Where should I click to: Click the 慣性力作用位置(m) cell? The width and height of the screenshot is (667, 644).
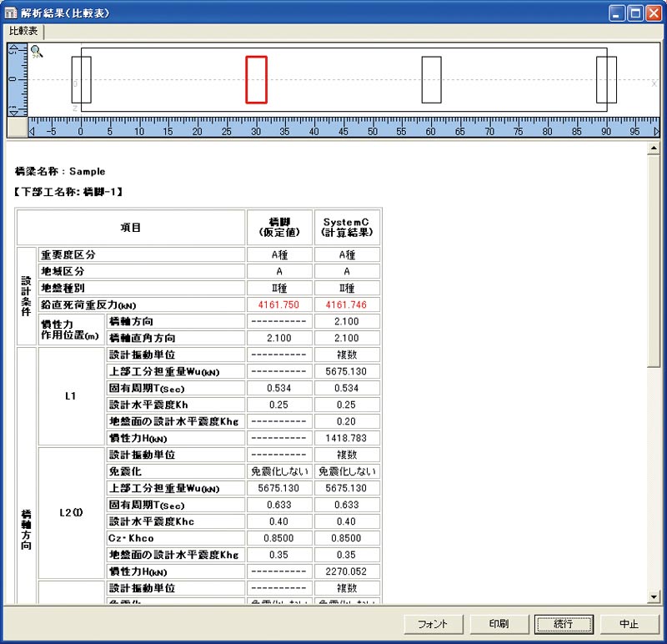coord(71,330)
